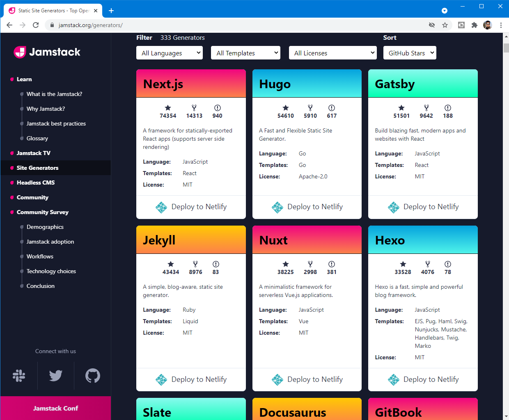Open the Next.js generator title
The width and height of the screenshot is (509, 420).
click(163, 84)
